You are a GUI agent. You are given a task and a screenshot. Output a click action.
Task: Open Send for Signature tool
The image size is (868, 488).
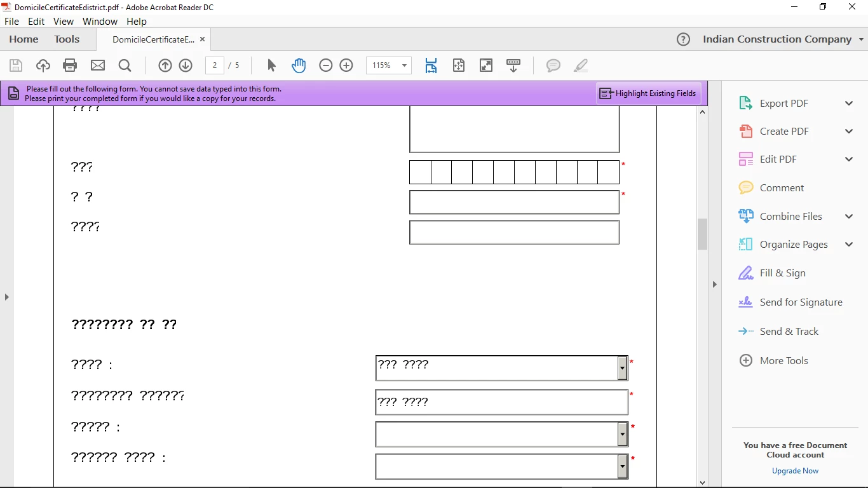tap(801, 302)
